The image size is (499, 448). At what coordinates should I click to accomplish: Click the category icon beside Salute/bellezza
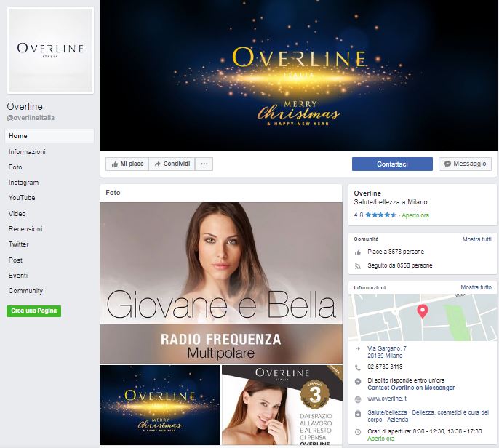coord(358,414)
